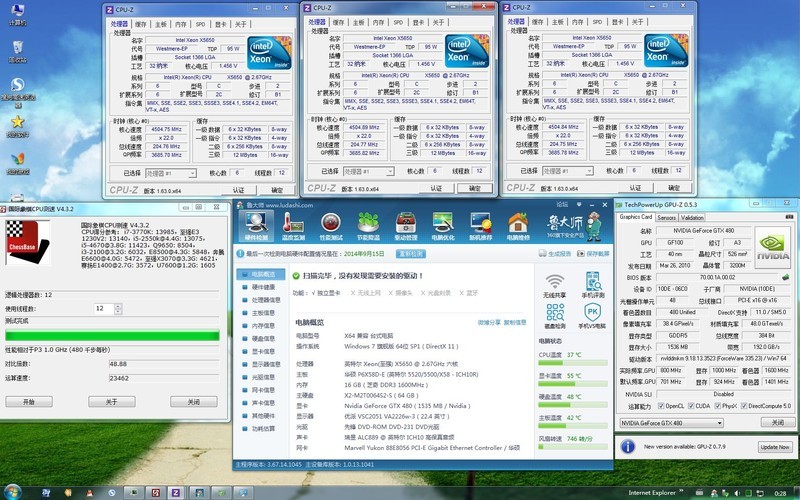Open 回收站 Recycle Bin desktop icon

tap(17, 51)
